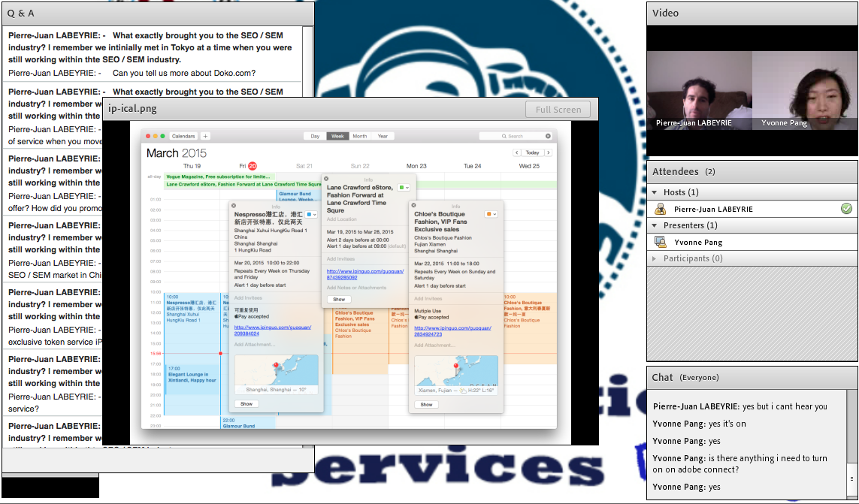The image size is (859, 504).
Task: Go to the next week with the right arrow
Action: 549,152
